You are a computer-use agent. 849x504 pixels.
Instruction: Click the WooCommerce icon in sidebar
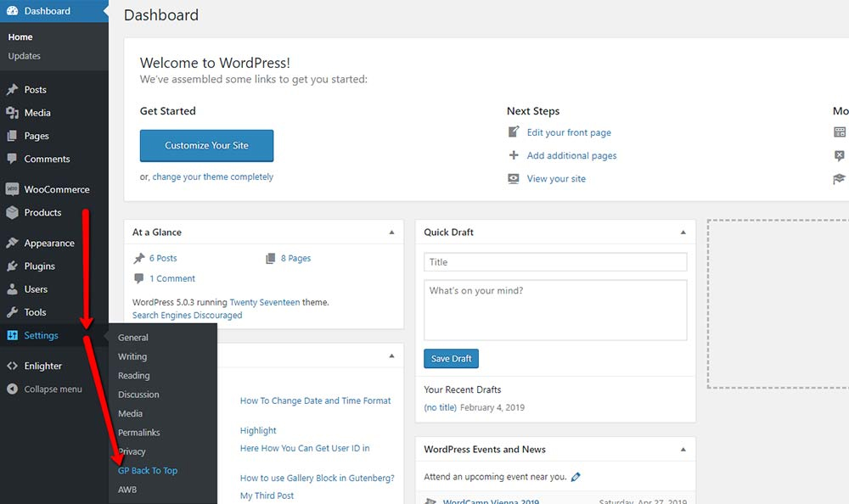pyautogui.click(x=12, y=189)
